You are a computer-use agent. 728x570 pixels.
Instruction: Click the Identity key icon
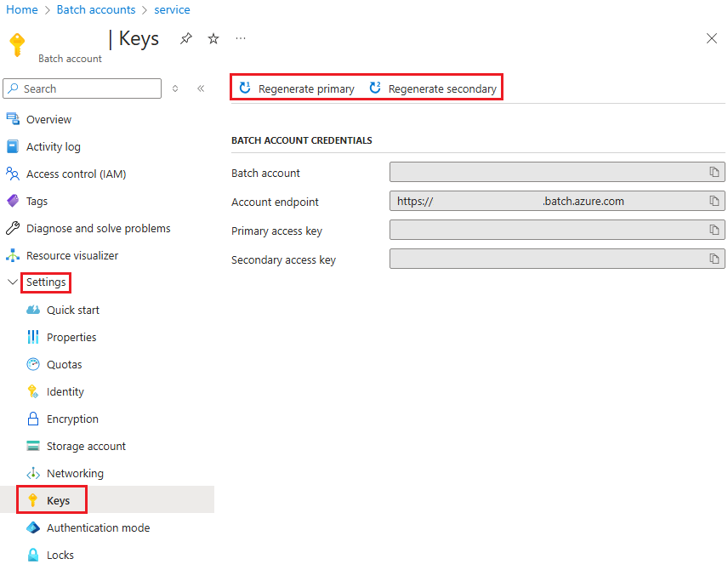[33, 391]
